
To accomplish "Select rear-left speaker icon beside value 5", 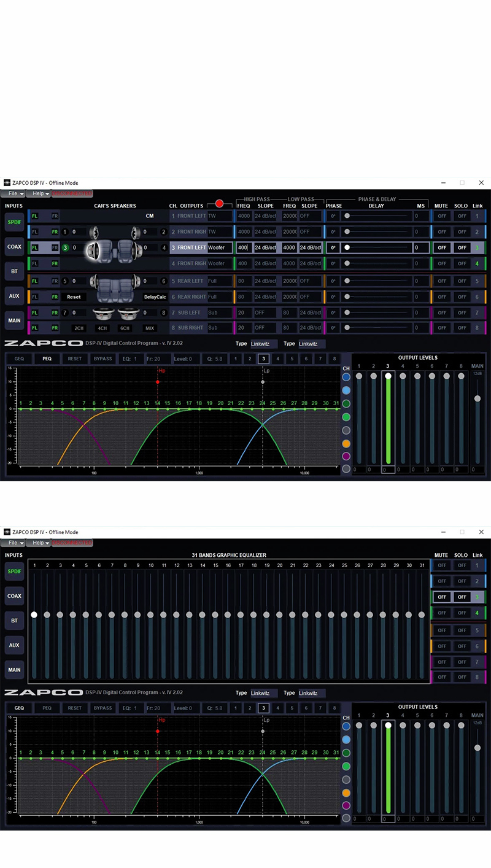I will (93, 281).
